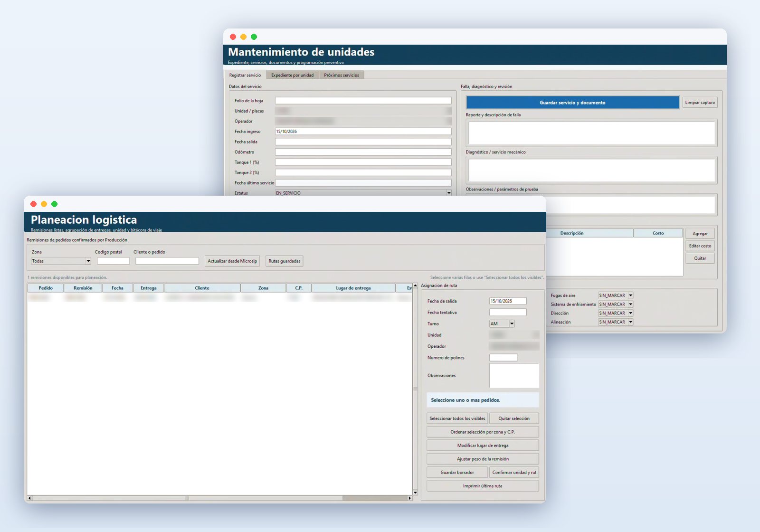Click the Limpiar captura button
760x532 pixels.
coord(700,103)
